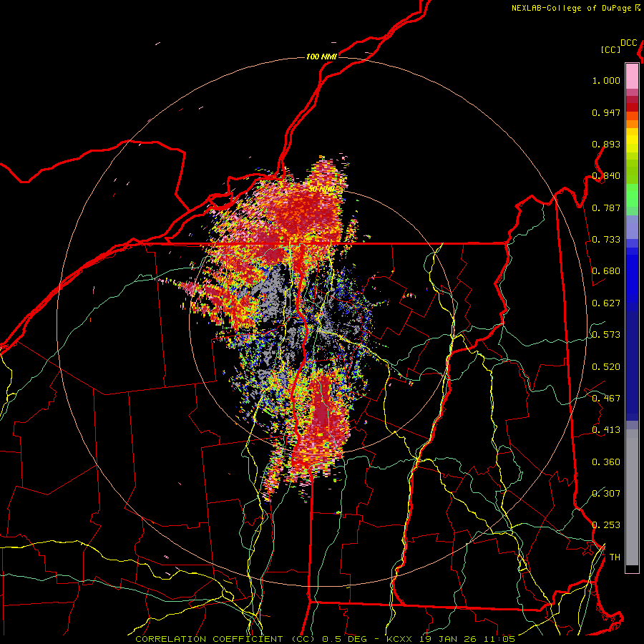Click the [CC] units label above scale
Screen dimensions: 644x644
tap(610, 49)
